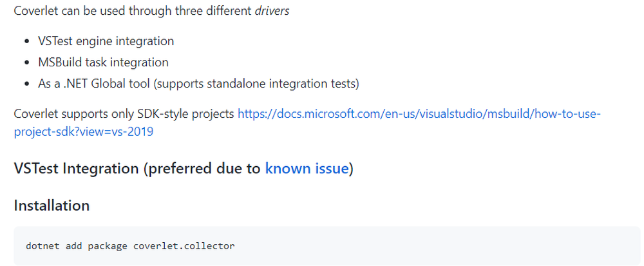Click the bullet before MSBuild task integration
This screenshot has width=644, height=266.
click(28, 63)
